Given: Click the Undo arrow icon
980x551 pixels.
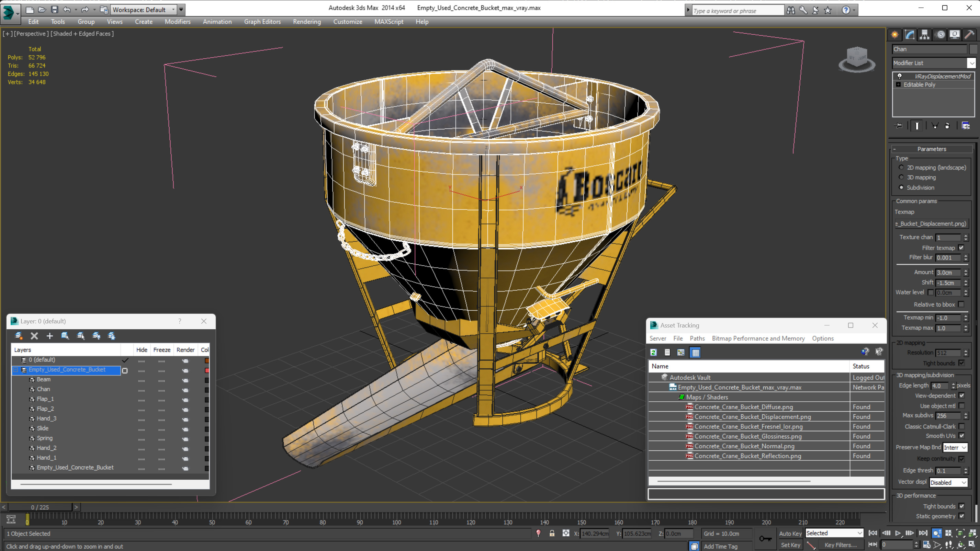Looking at the screenshot, I should 67,10.
